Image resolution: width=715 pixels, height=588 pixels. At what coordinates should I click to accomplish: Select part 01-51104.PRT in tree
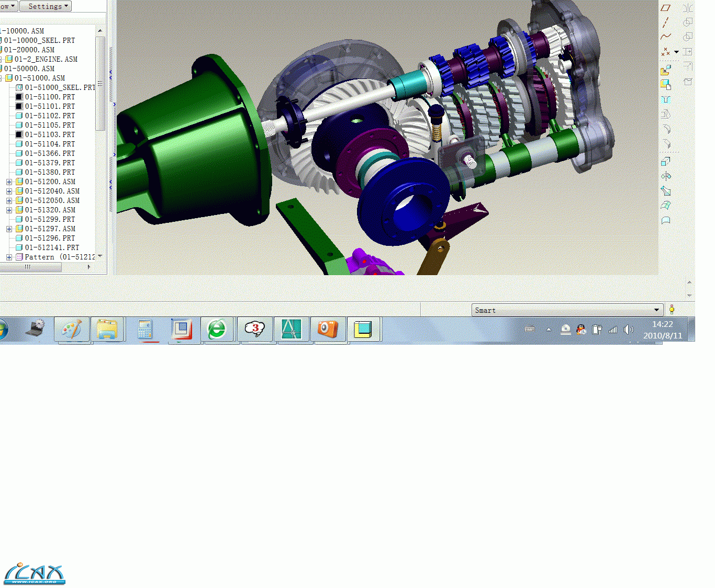(x=50, y=144)
